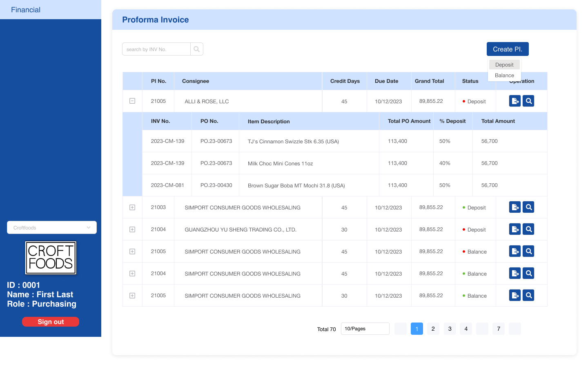The image size is (588, 385).
Task: Open the 10/Pages page size selector
Action: click(365, 329)
